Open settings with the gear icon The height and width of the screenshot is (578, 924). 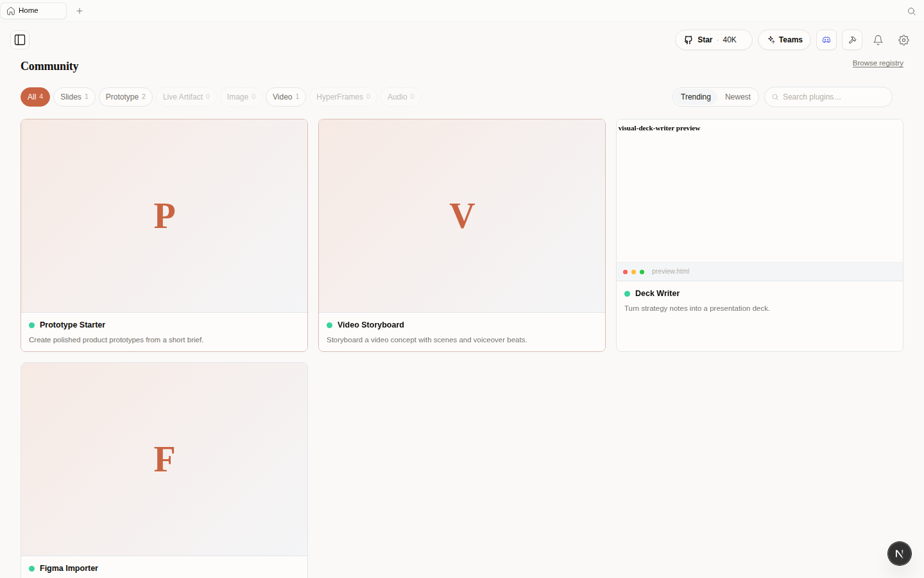pos(903,40)
